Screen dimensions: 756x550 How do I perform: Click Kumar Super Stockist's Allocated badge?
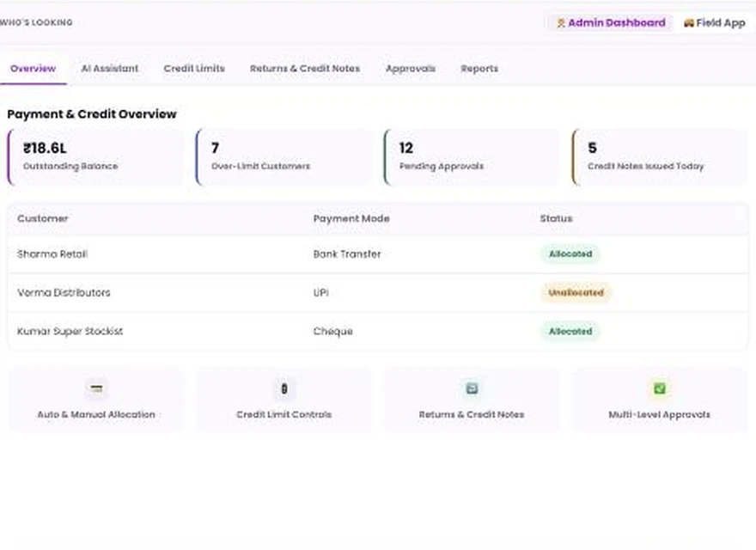coord(570,332)
